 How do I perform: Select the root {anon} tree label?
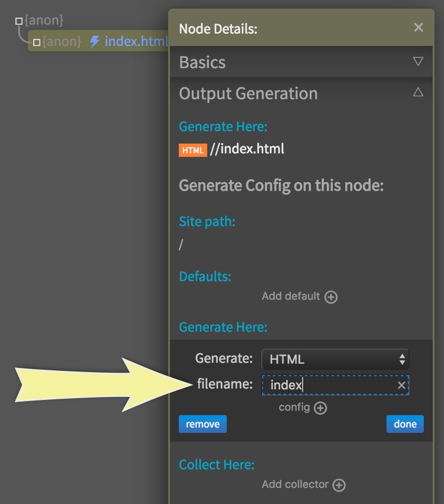coord(44,21)
